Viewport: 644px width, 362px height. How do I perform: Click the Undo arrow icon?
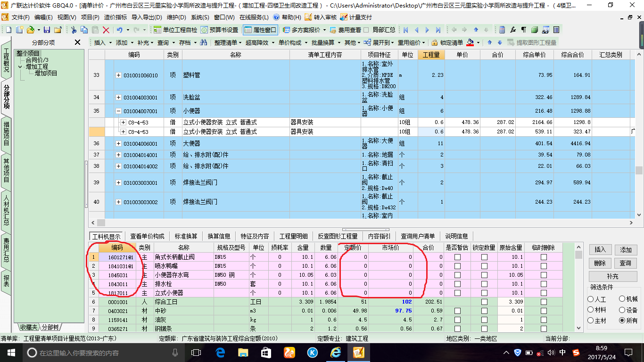tap(120, 30)
